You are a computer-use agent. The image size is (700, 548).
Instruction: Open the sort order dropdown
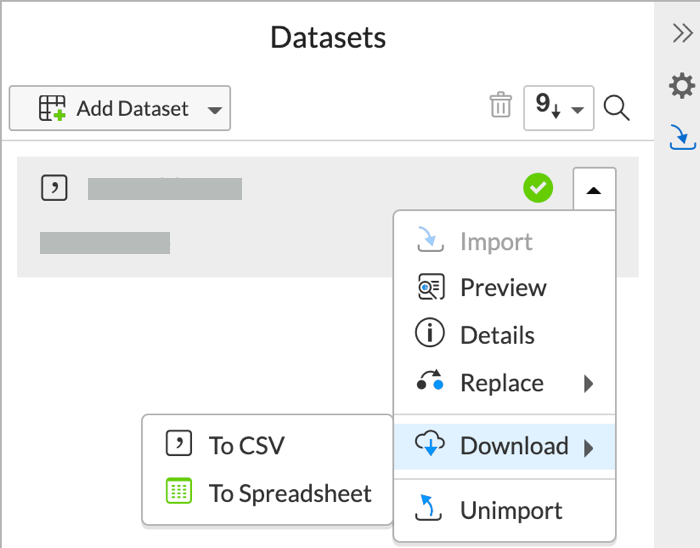coord(558,108)
